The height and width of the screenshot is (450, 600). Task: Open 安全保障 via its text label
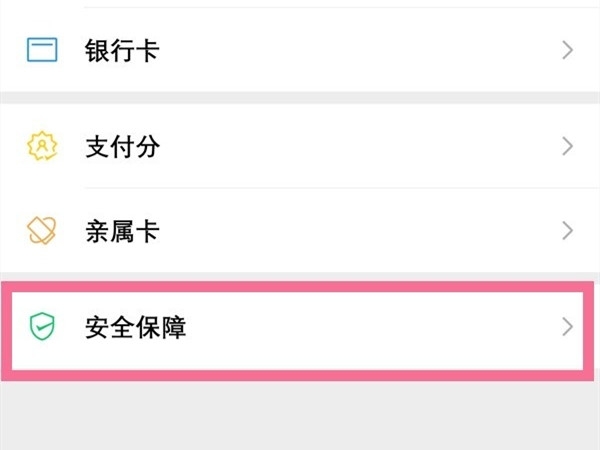(136, 326)
